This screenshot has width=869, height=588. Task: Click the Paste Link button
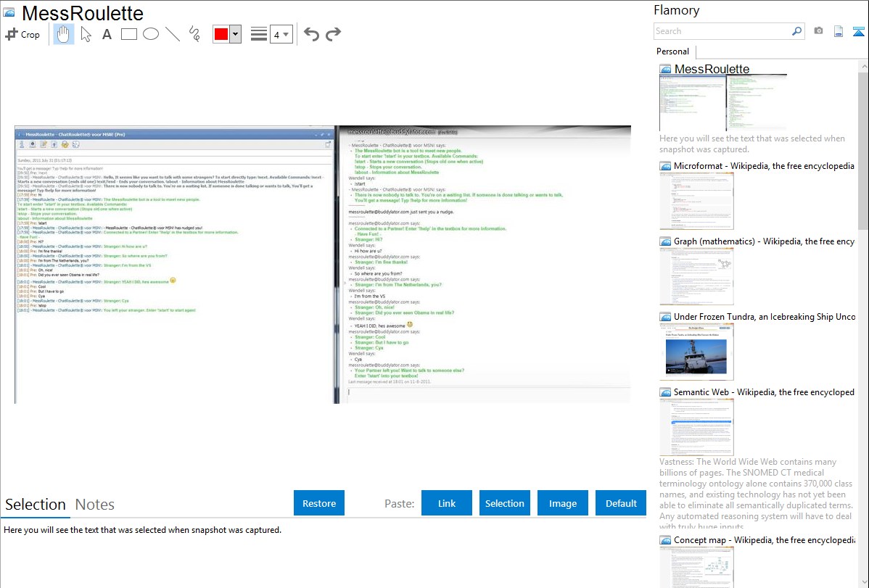point(447,503)
